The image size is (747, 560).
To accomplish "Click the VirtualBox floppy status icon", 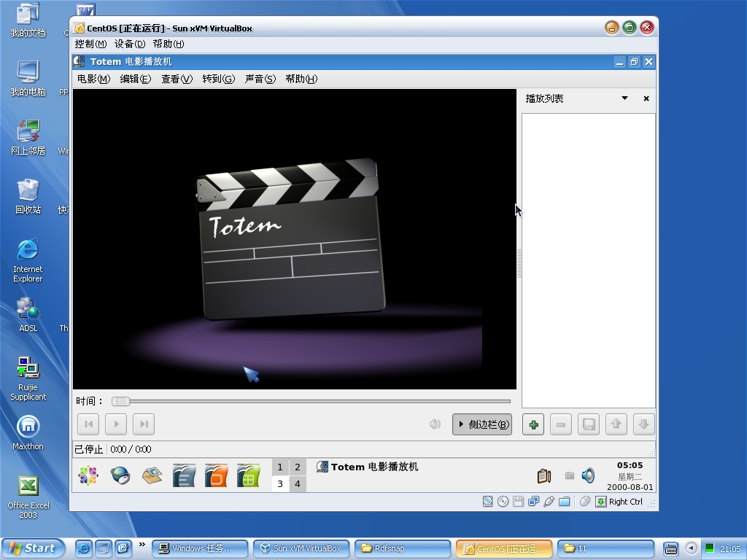I will click(x=518, y=502).
